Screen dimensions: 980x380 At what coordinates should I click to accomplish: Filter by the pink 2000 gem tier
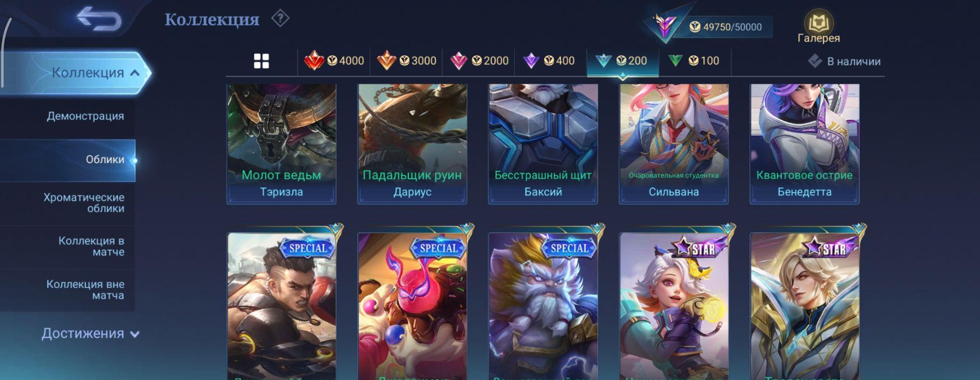479,61
